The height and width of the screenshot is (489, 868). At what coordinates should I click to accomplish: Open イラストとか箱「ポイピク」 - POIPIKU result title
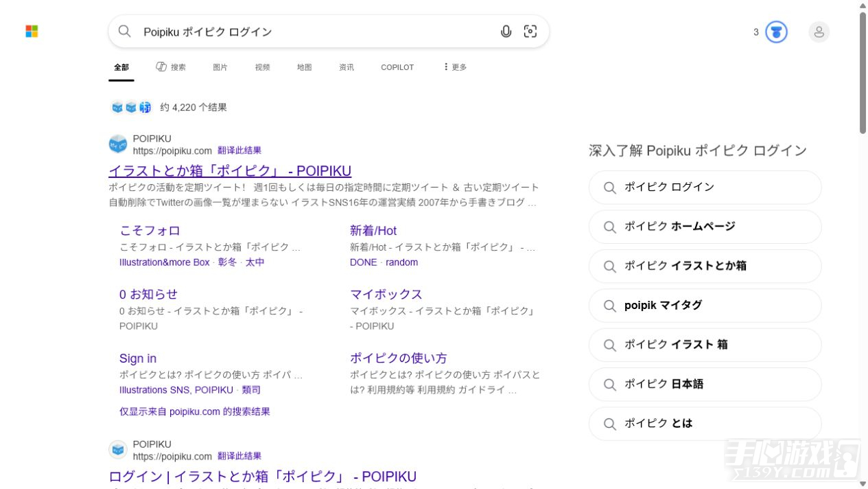230,171
